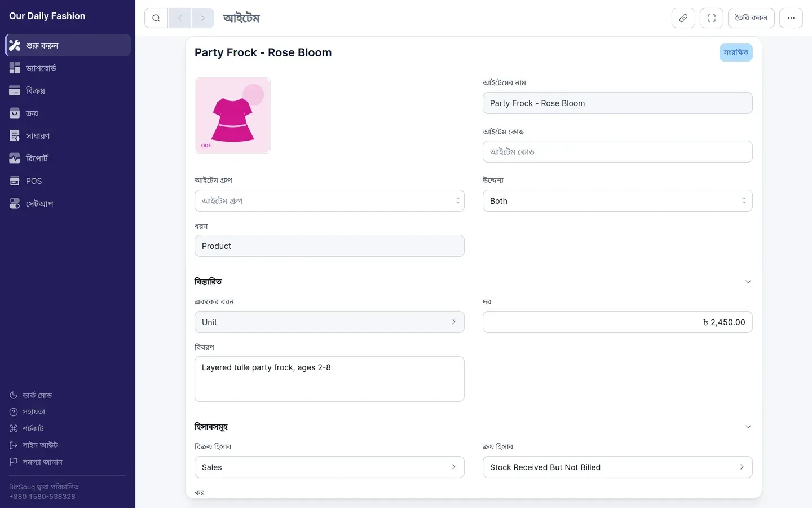Click the shortcuts command icon
This screenshot has height=508, width=812.
point(14,428)
